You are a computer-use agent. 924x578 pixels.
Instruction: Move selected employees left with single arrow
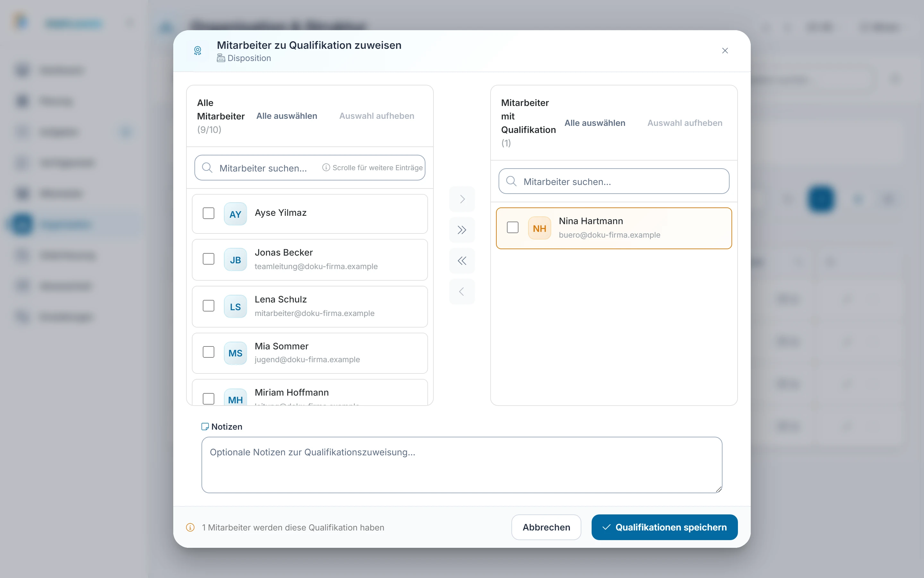coord(462,292)
